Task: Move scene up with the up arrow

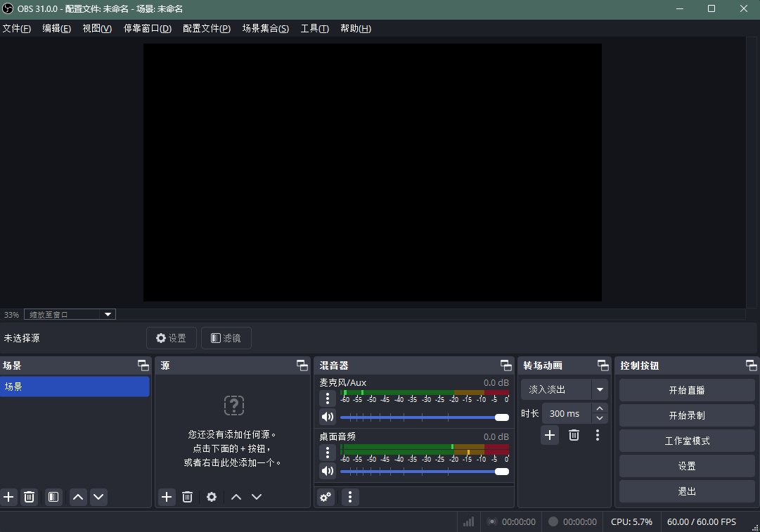Action: coord(78,497)
